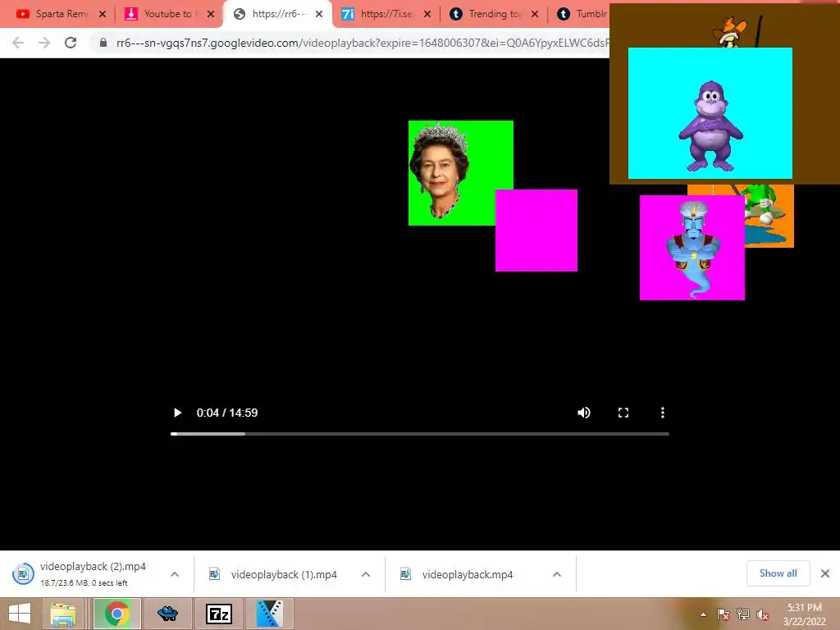Mute the video volume
The image size is (840, 630).
click(x=584, y=413)
